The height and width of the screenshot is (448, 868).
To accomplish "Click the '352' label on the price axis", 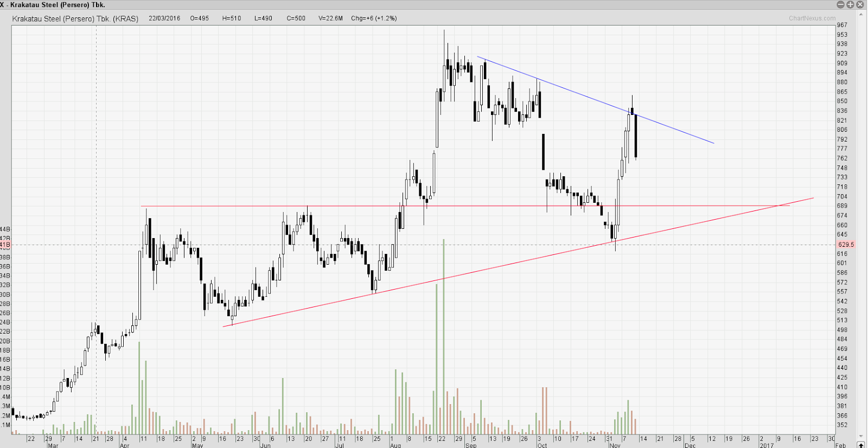I will point(842,425).
